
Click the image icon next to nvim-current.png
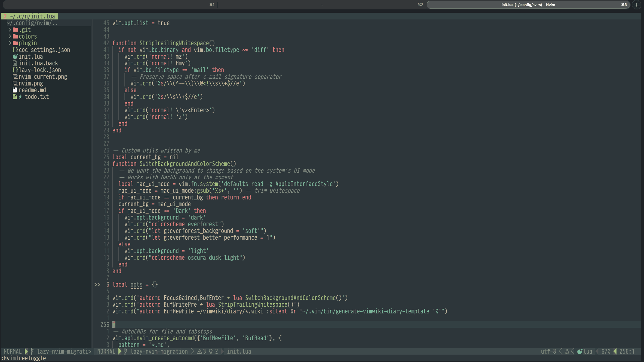point(15,77)
